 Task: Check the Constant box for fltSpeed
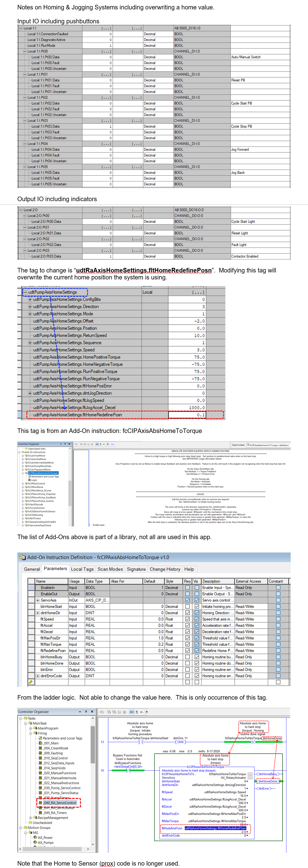tap(278, 619)
